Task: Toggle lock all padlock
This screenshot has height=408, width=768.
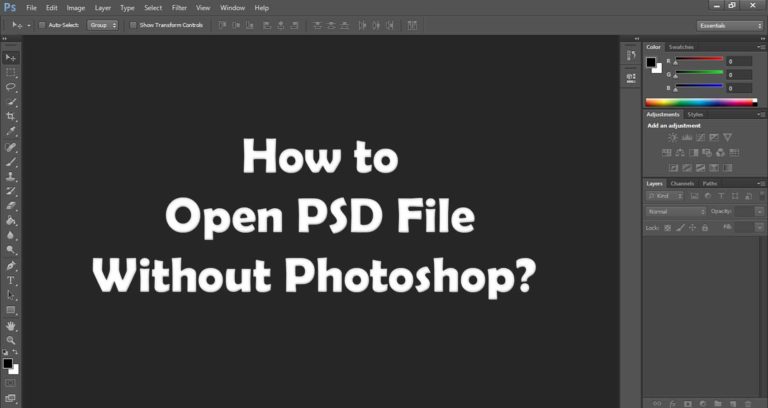Action: 705,228
